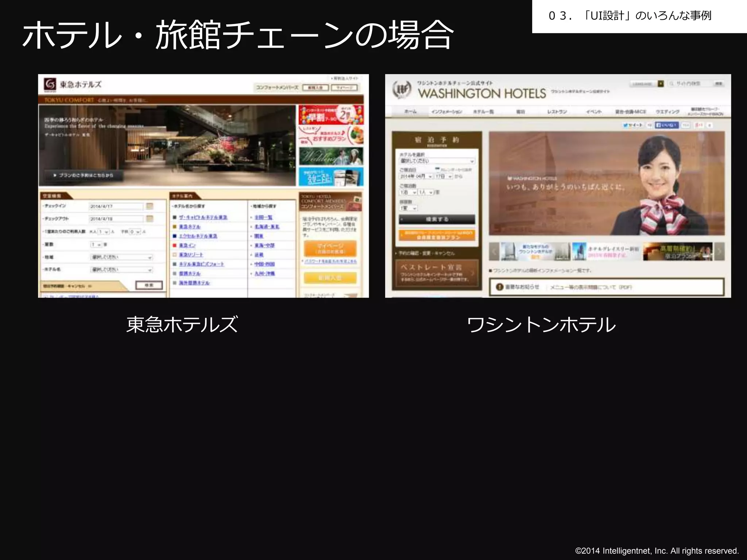Click the orange member-only plan button
This screenshot has width=747, height=560.
coord(437,235)
